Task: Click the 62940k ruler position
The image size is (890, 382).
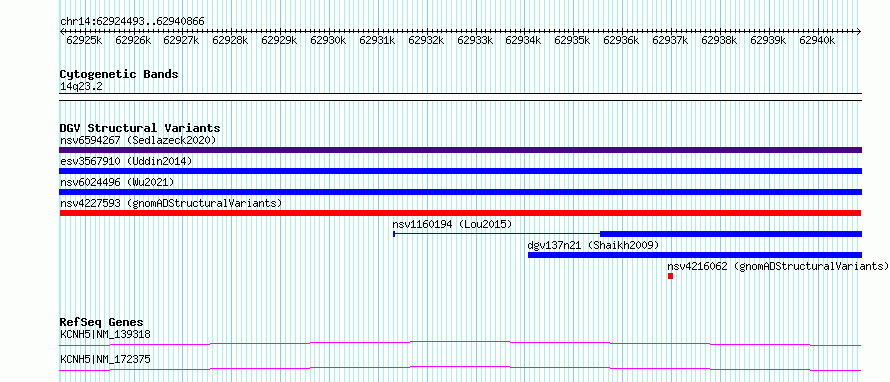Action: coord(817,40)
